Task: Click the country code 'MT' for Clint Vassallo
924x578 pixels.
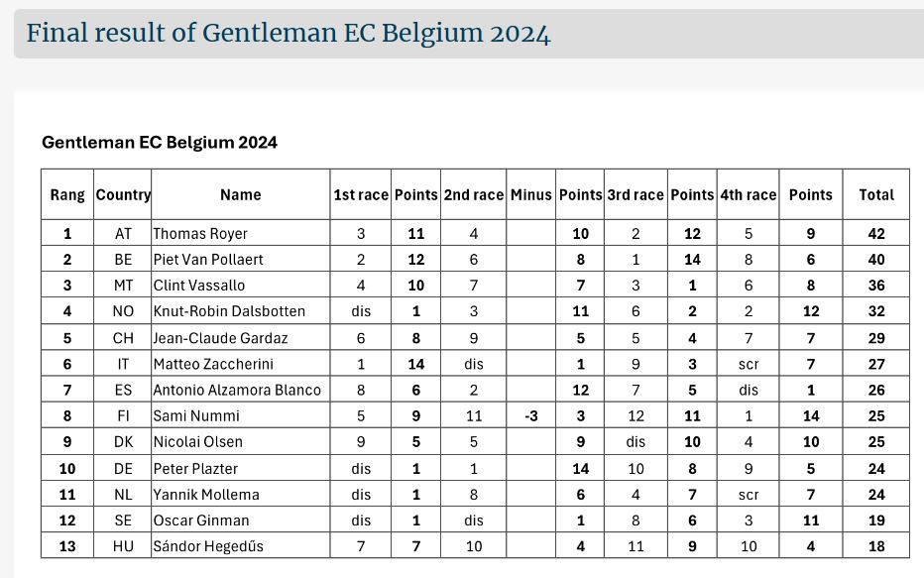Action: 123,286
